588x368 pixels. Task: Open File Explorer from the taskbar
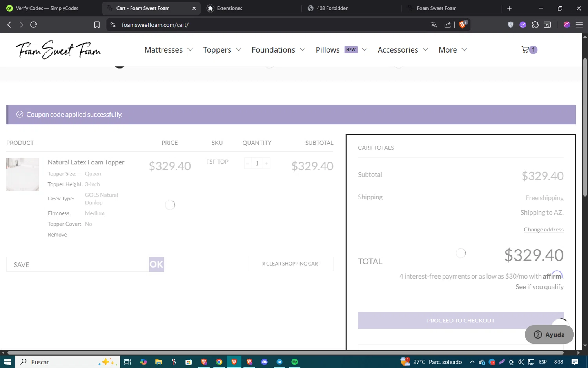click(x=158, y=362)
